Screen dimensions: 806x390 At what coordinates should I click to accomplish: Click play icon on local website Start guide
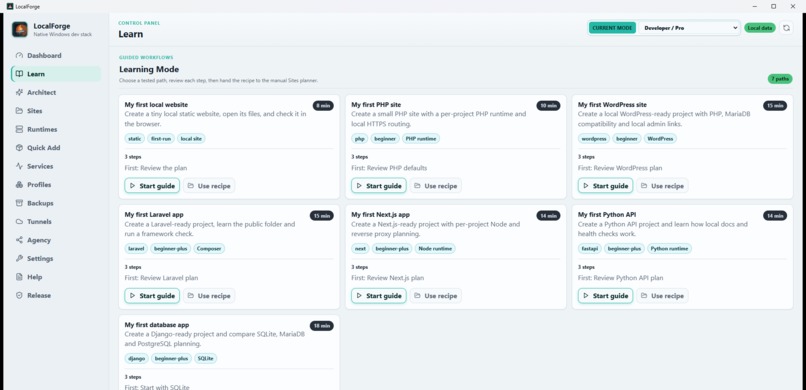point(133,185)
